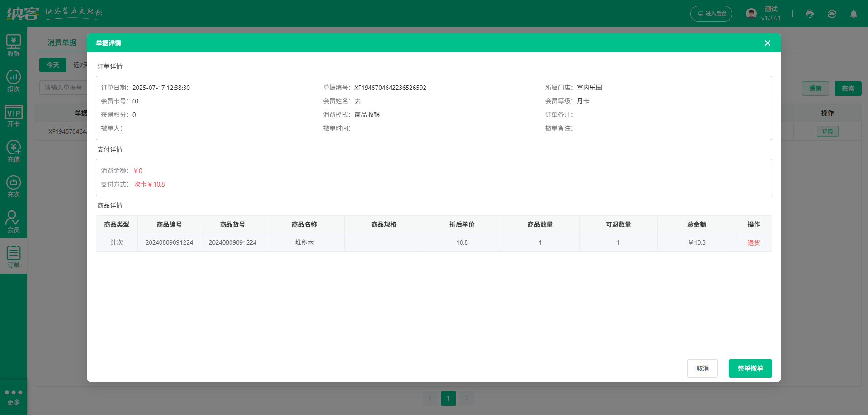This screenshot has width=868, height=415.
Task: Open the customer service headset icon
Action: pos(809,14)
